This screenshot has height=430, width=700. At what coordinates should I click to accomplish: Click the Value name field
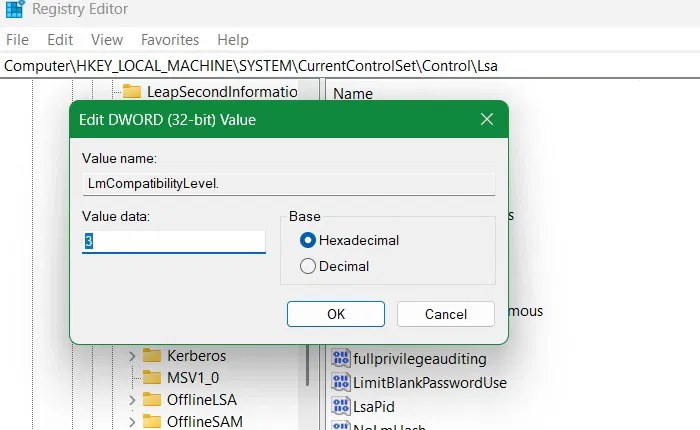[289, 184]
